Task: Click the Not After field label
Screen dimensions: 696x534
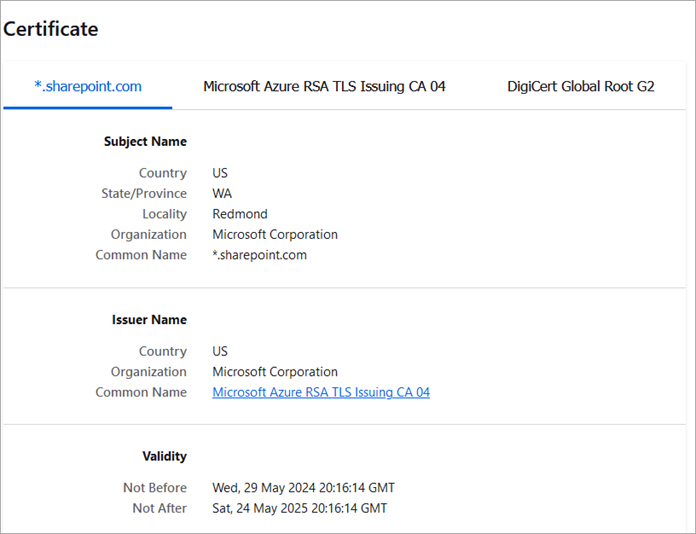Action: click(159, 508)
